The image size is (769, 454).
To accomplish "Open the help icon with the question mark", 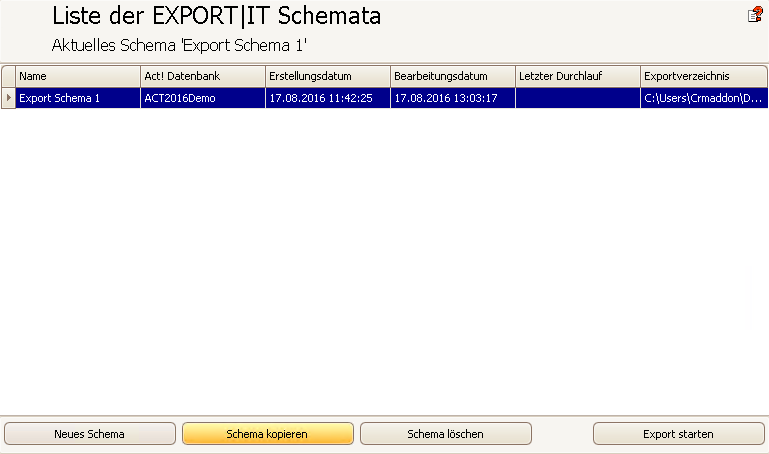I will pyautogui.click(x=755, y=15).
